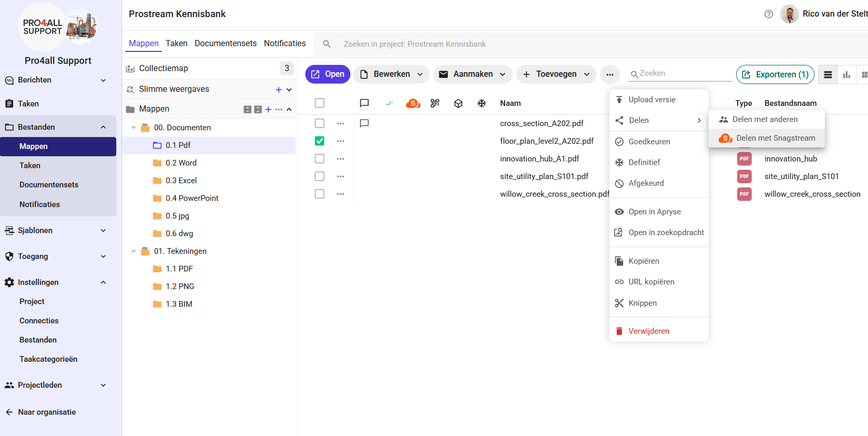Open the 1.3 BIM folder
Screen dimensions: 868x436
(179, 304)
